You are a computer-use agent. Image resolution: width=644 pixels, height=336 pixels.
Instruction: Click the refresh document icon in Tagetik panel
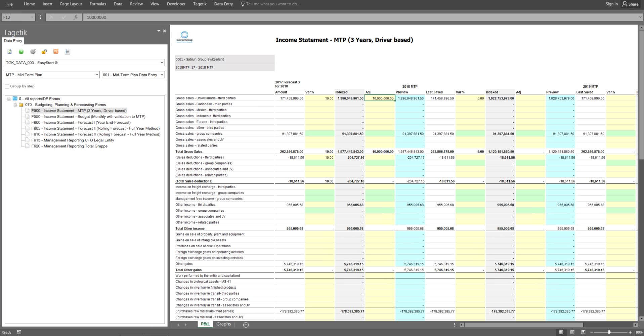click(10, 52)
